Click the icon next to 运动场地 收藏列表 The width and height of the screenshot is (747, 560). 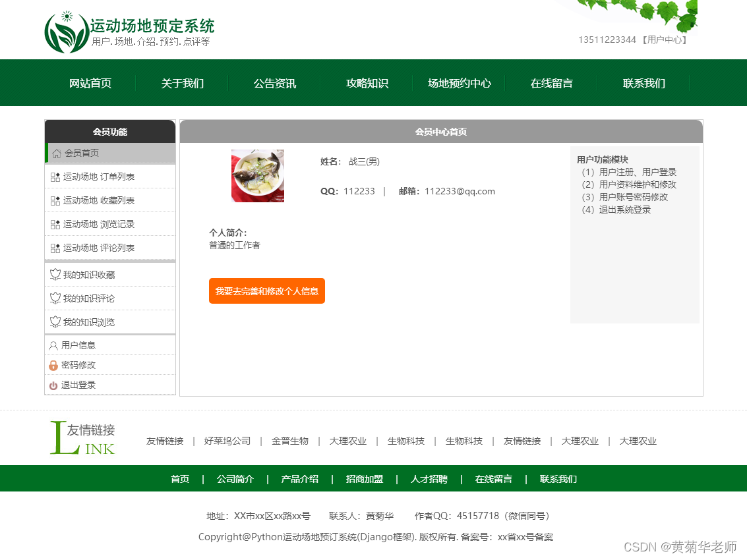(54, 200)
